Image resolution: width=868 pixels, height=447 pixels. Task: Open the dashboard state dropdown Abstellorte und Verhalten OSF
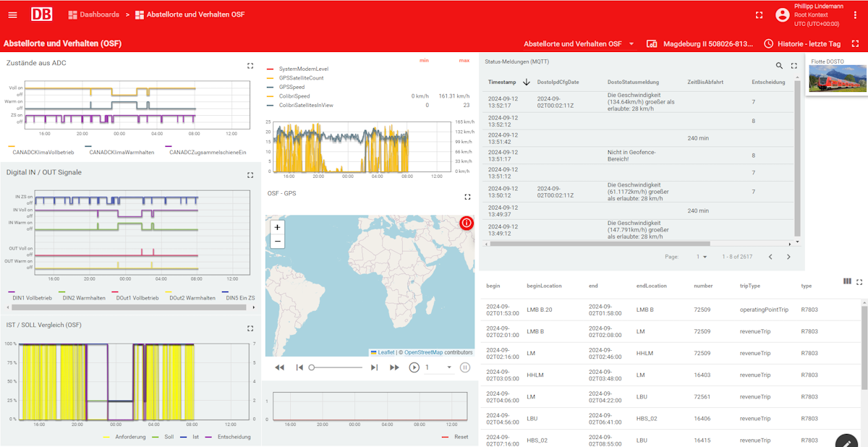click(x=579, y=43)
